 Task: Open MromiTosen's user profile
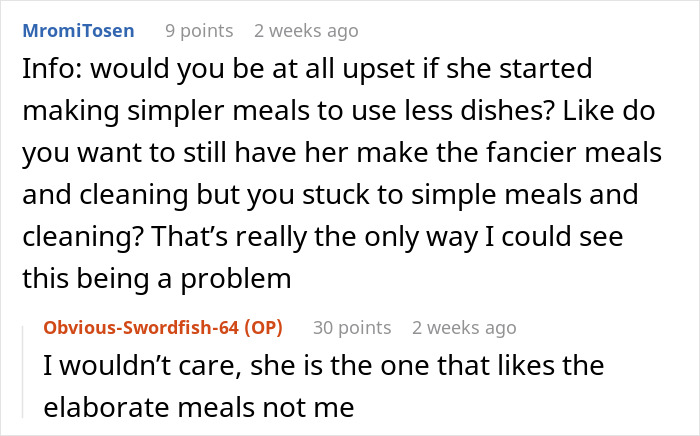[77, 31]
